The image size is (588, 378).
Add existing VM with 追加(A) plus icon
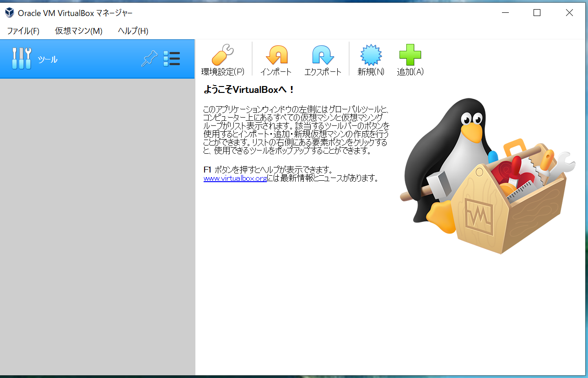tap(410, 60)
